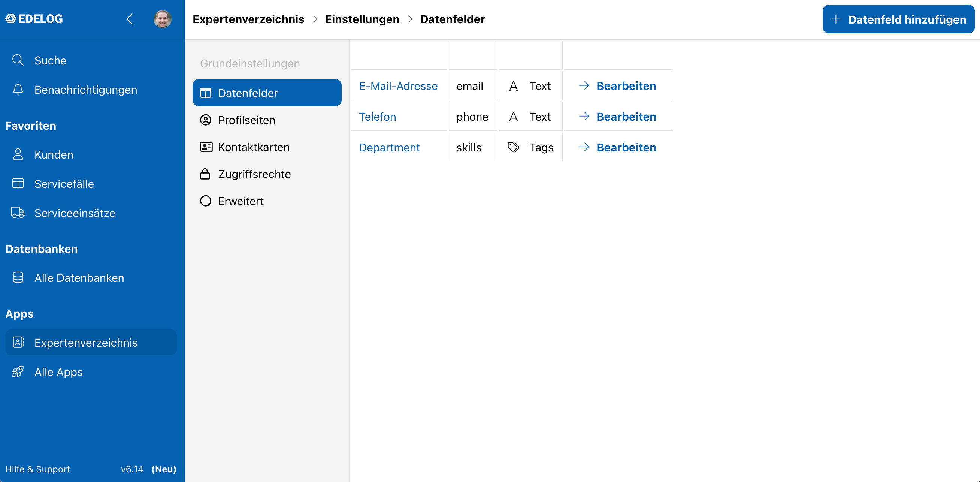Open Alle Datenbanken

(91, 278)
